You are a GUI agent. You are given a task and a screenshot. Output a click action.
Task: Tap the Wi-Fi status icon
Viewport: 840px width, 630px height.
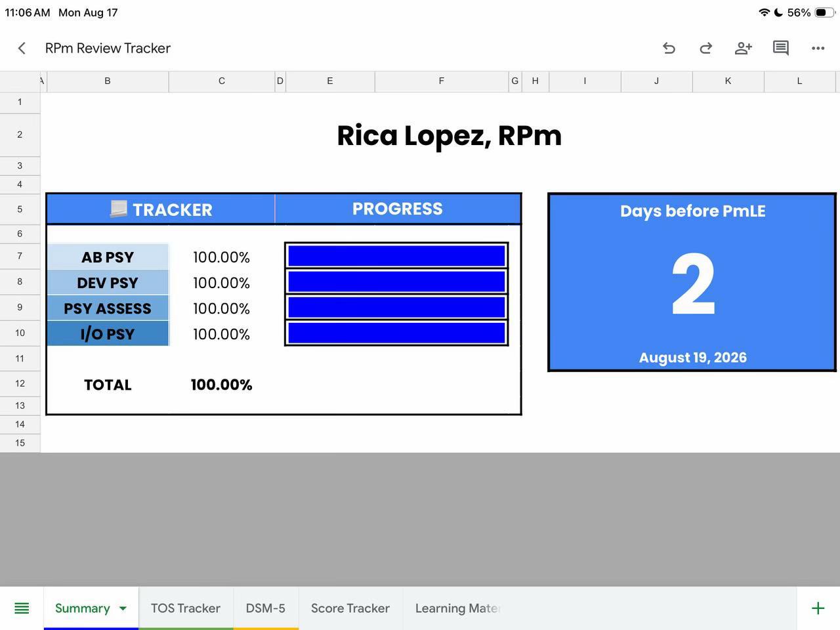pos(764,12)
